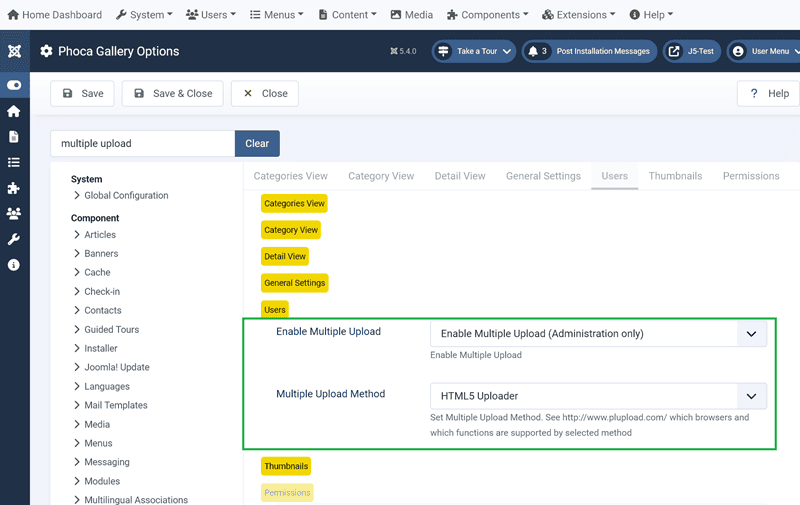Viewport: 800px width, 505px height.
Task: Open the Multiple Upload Method dropdown
Action: click(598, 395)
